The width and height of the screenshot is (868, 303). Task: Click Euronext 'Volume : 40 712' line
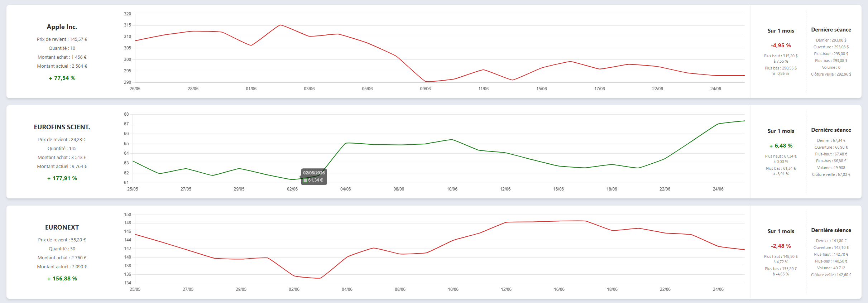[x=831, y=268]
